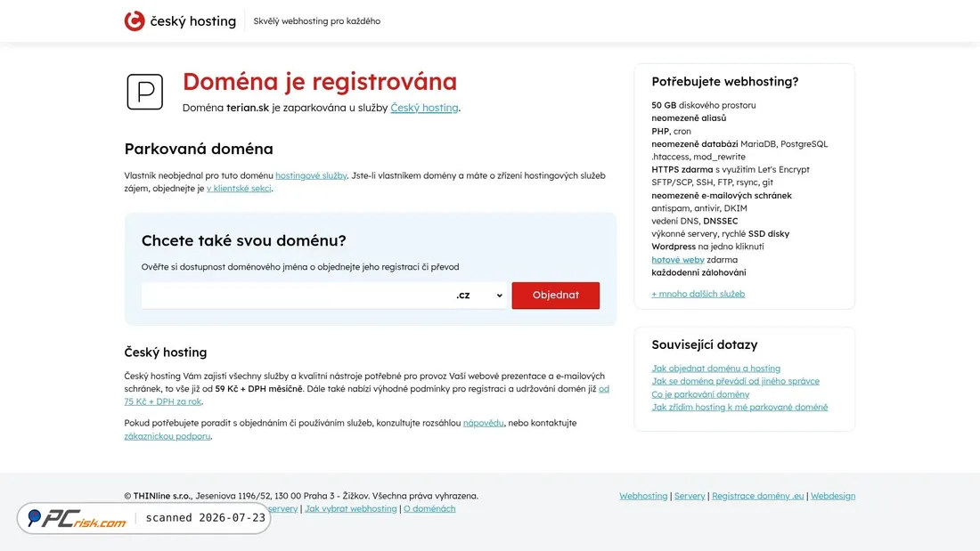Open the Český hosting link in subtitle
980x551 pixels.
click(424, 108)
